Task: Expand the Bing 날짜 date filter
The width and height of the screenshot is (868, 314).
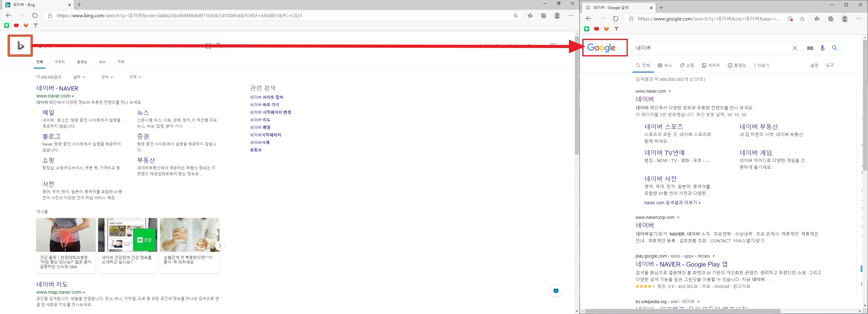Action: [x=79, y=77]
